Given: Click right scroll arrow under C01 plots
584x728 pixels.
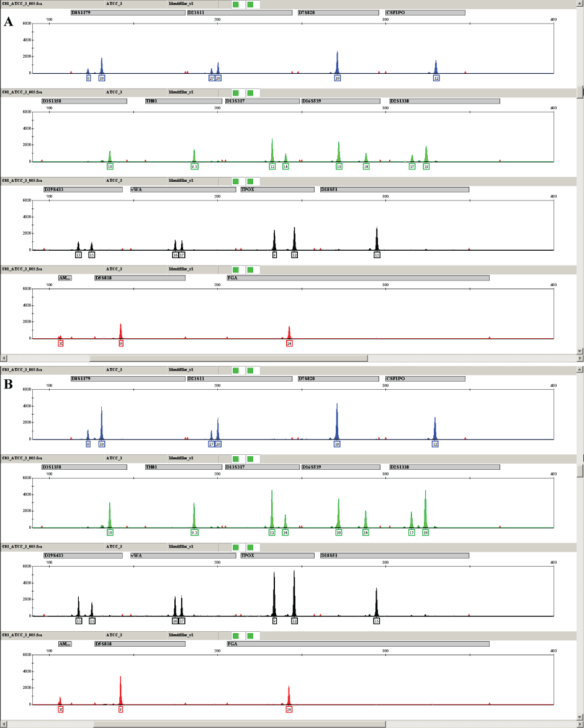Looking at the screenshot, I should pyautogui.click(x=580, y=359).
